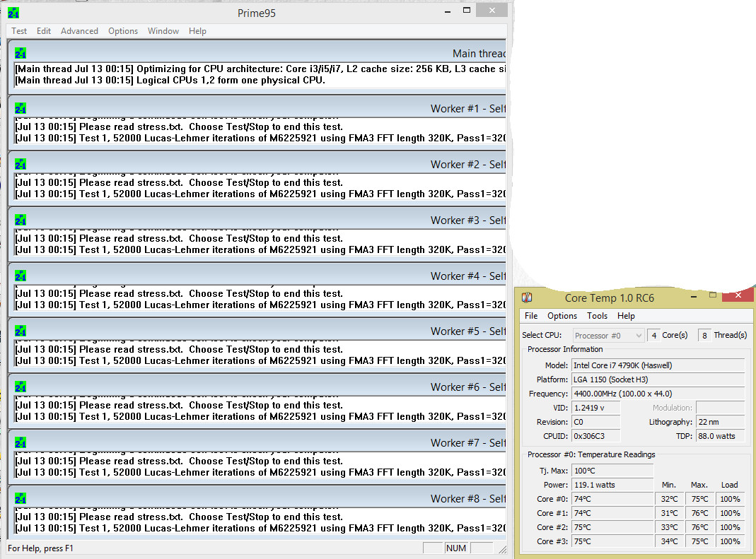Click the For Help, press F1 status text
This screenshot has height=559, width=756.
(x=40, y=548)
